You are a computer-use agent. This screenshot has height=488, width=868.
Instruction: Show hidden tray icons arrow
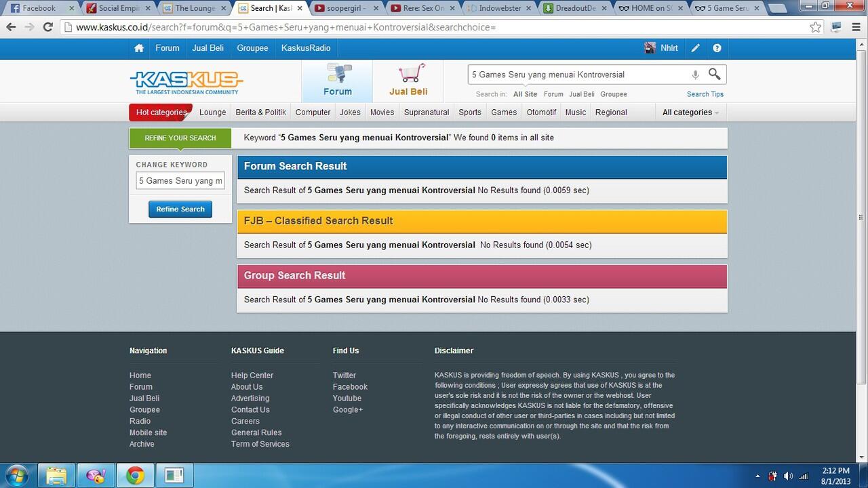(x=757, y=476)
